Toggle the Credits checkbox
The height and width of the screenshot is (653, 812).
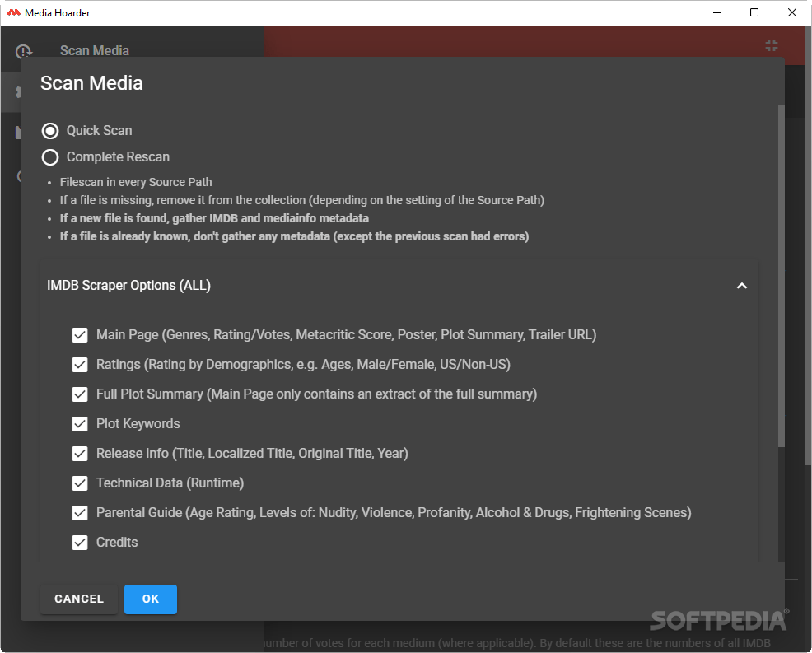click(x=79, y=543)
